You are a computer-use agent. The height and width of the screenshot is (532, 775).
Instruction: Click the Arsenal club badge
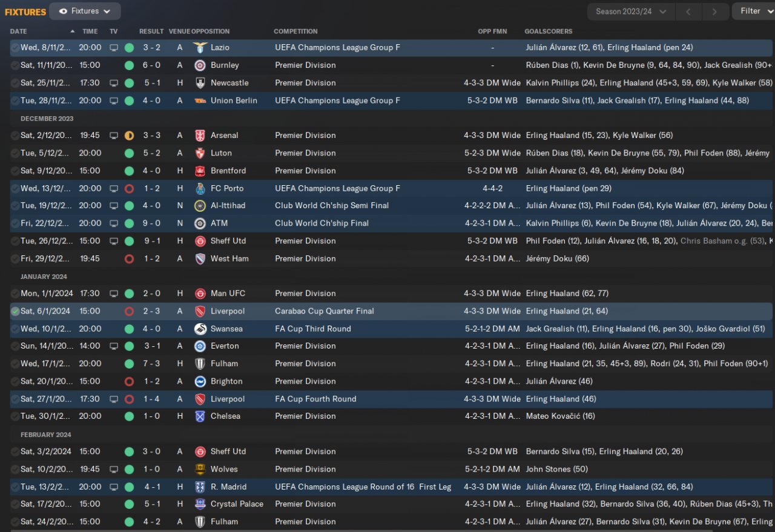tap(200, 136)
